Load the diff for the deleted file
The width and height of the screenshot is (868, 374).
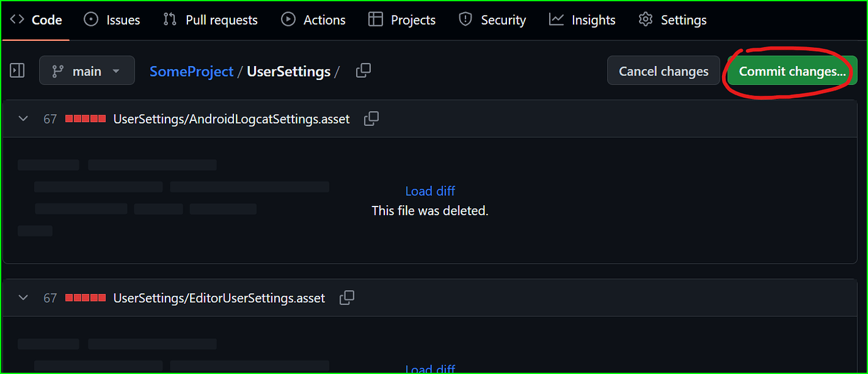pos(430,191)
